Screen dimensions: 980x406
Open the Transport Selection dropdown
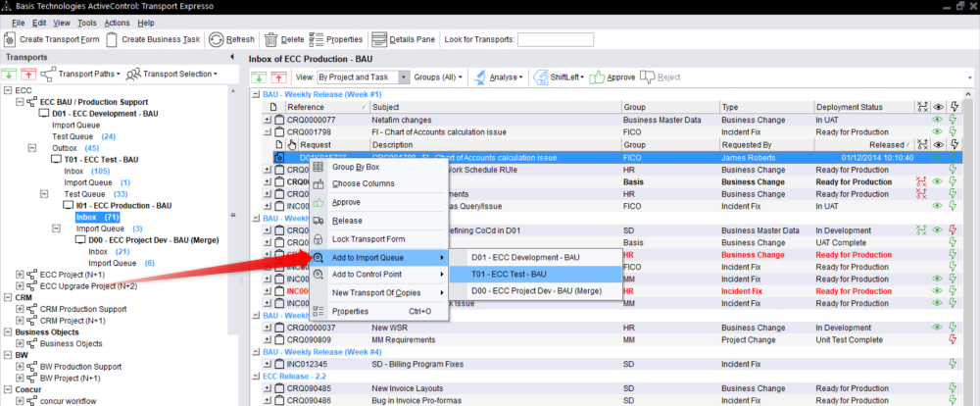pos(180,75)
